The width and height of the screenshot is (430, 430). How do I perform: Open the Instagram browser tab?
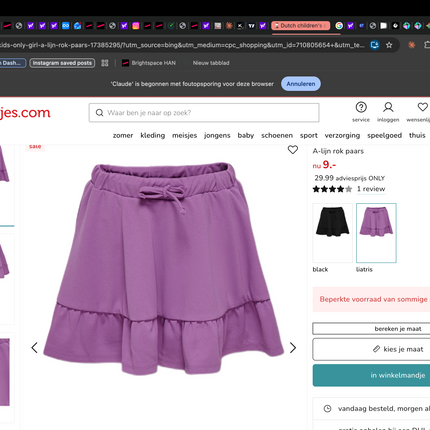[136, 26]
